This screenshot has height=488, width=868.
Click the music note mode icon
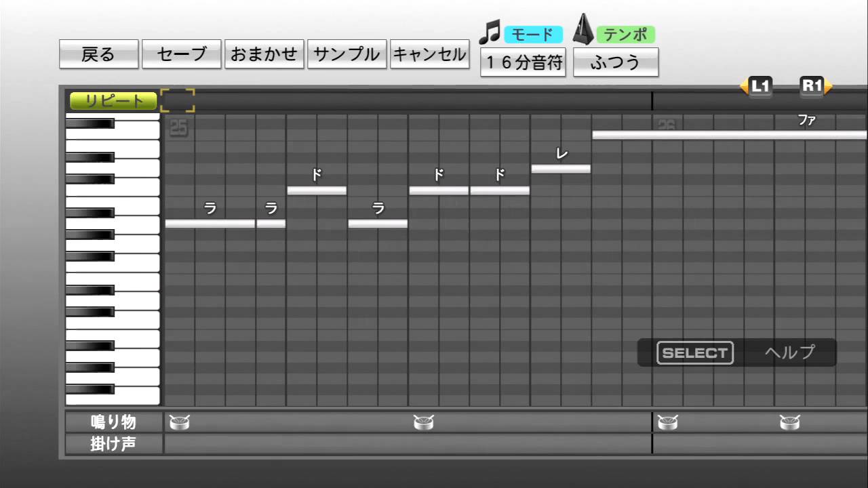(x=490, y=32)
